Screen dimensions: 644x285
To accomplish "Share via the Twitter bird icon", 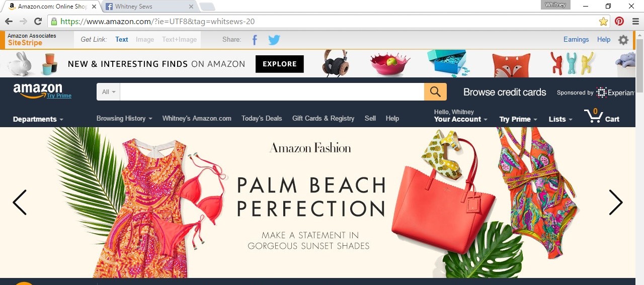I will (274, 40).
